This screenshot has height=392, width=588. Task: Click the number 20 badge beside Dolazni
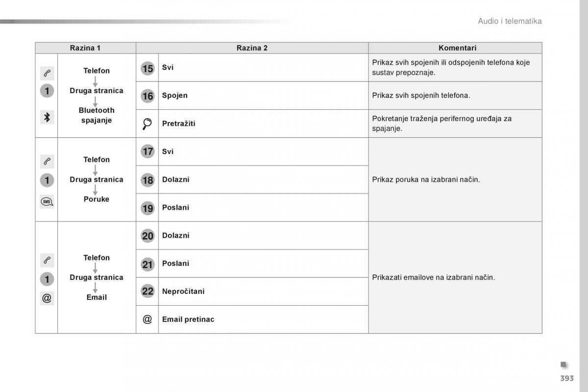tap(147, 236)
